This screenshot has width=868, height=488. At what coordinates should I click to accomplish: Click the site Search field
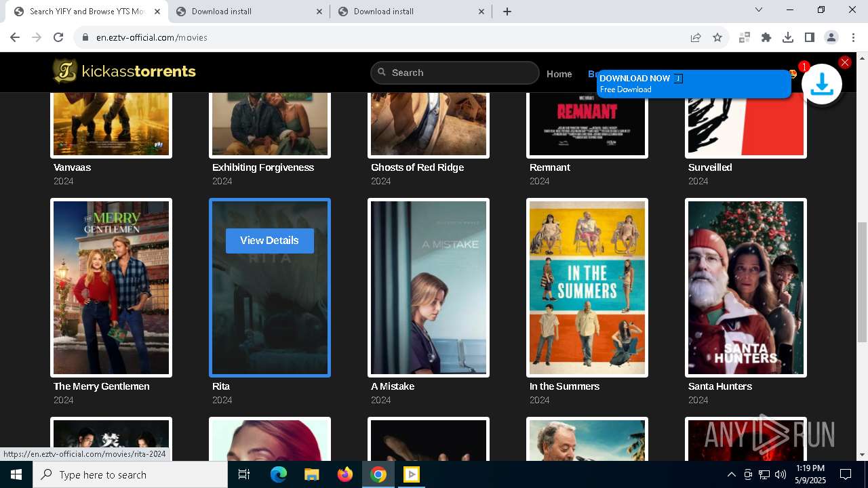pyautogui.click(x=455, y=73)
